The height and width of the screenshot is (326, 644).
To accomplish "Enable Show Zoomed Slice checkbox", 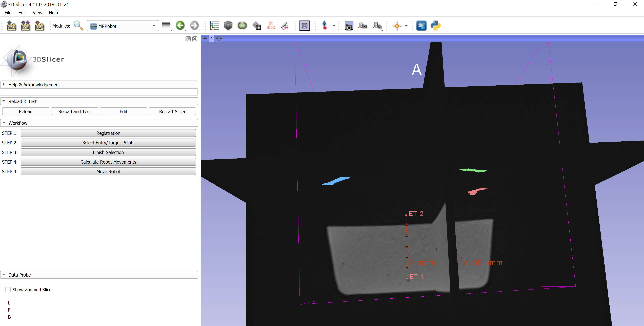I will click(x=8, y=290).
